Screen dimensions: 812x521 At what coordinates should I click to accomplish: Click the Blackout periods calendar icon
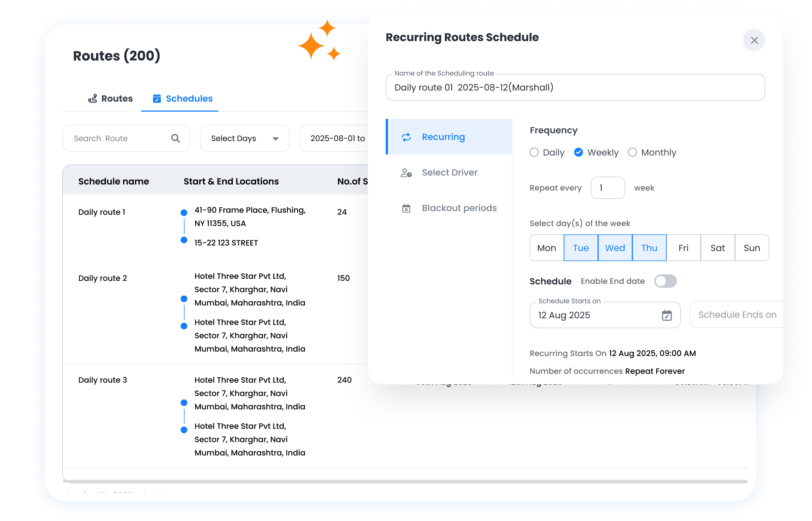406,208
